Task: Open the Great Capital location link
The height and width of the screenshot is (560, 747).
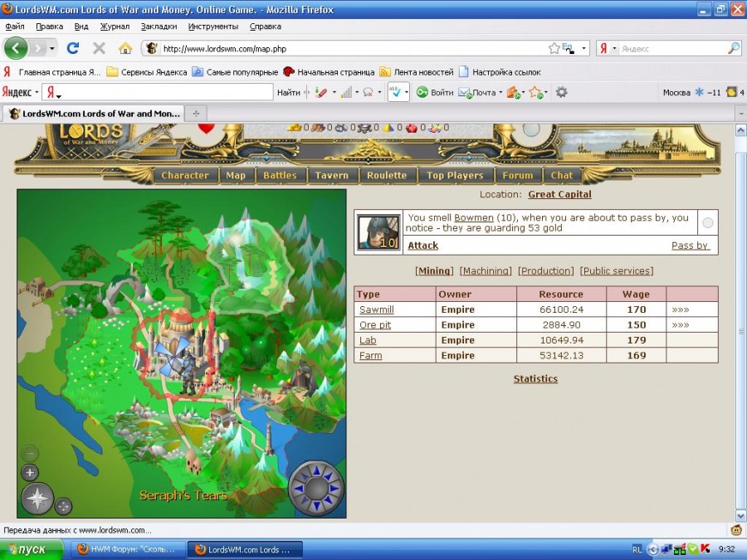Action: 559,194
